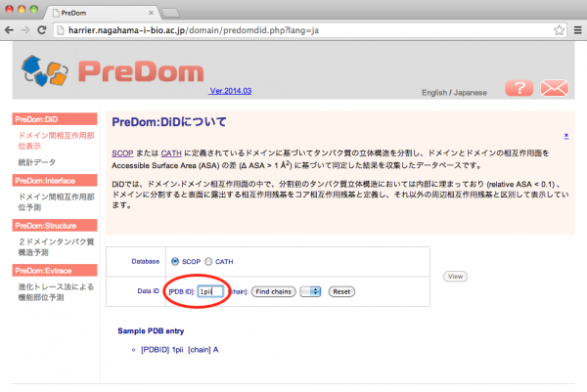Bookmark page with star icon

[558, 31]
